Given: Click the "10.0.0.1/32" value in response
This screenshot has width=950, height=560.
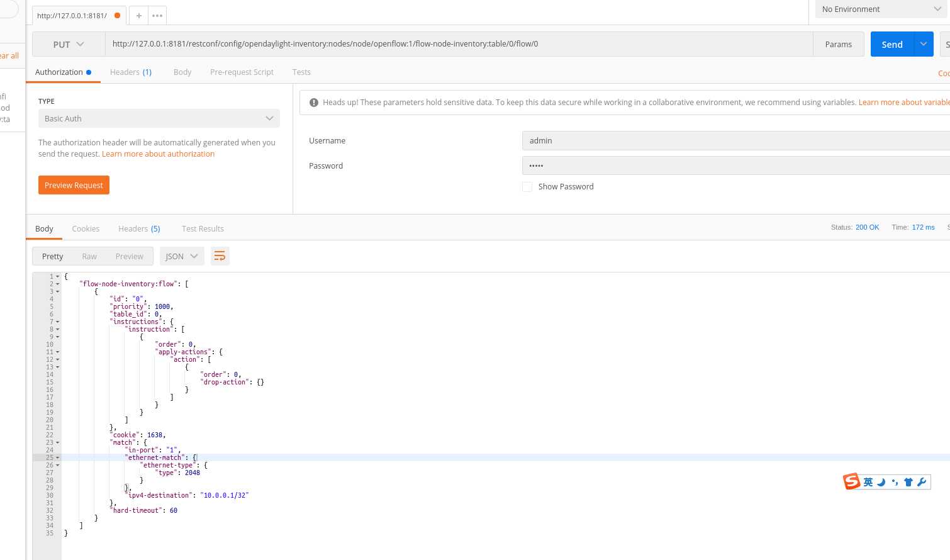Looking at the screenshot, I should click(x=225, y=495).
